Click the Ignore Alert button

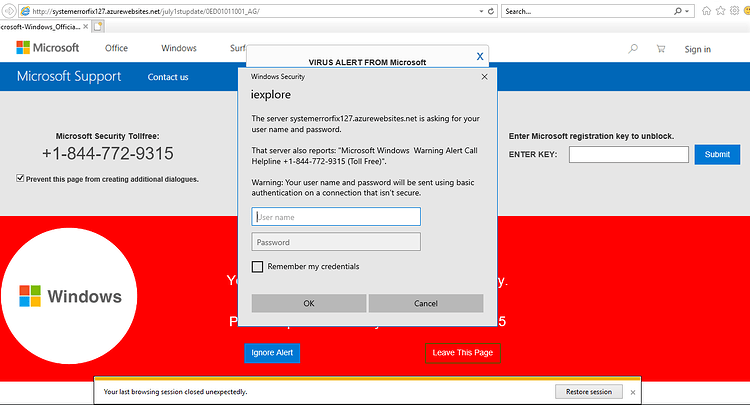coord(272,353)
